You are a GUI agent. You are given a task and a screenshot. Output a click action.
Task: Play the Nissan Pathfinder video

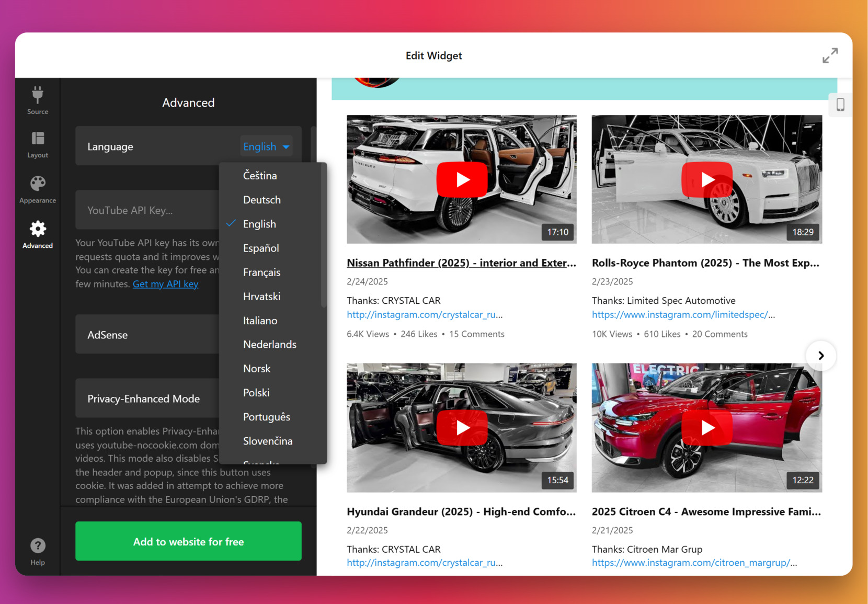(462, 179)
